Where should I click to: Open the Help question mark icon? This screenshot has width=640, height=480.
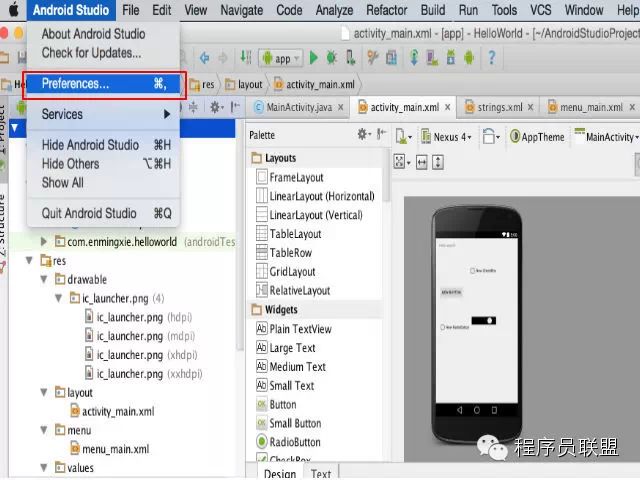point(492,58)
